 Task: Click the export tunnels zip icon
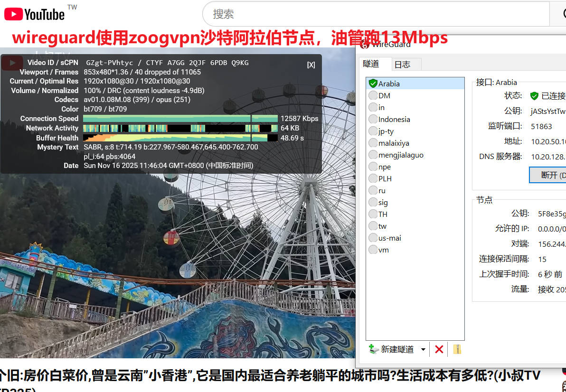pyautogui.click(x=457, y=349)
